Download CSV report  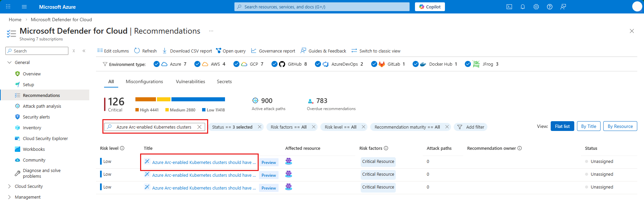tap(187, 51)
